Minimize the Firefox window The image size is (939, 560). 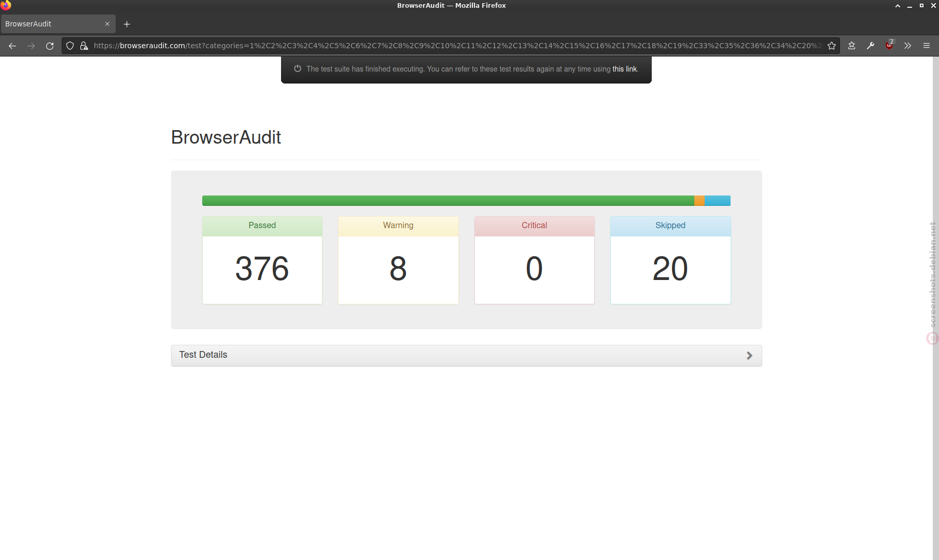[909, 6]
